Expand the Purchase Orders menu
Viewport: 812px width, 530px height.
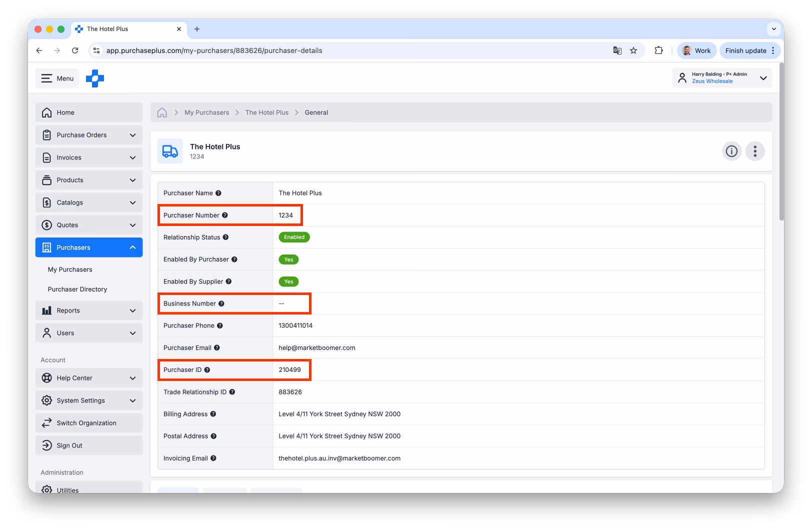point(89,135)
